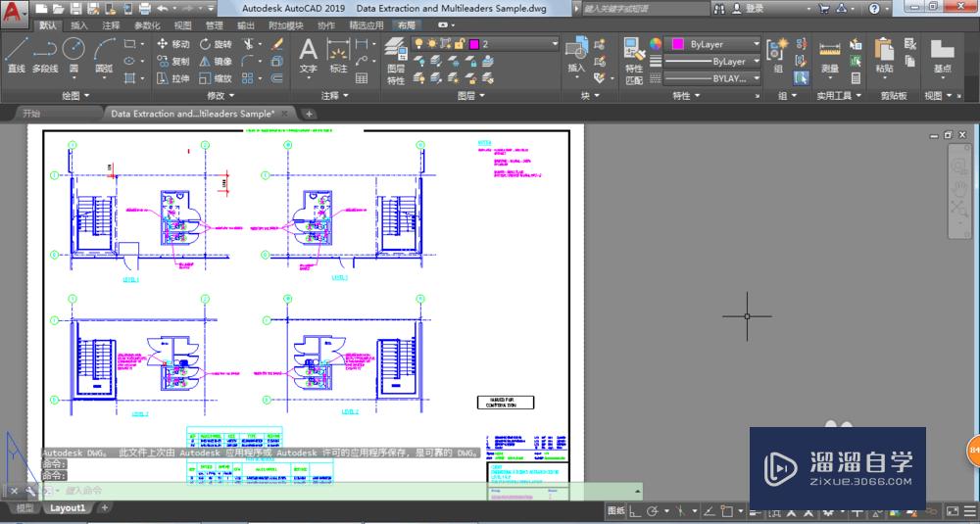Add a new drawing tab with the plus button
Image resolution: width=980 pixels, height=524 pixels.
(309, 114)
